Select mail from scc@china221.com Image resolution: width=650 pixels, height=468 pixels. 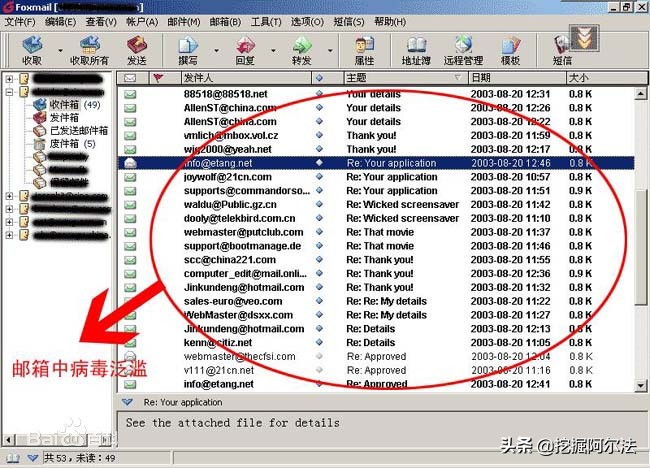click(375, 260)
